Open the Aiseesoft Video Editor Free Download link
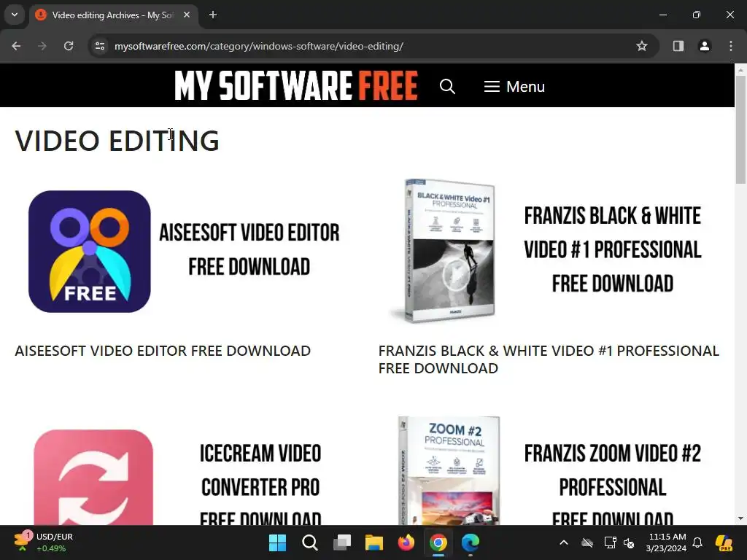The image size is (747, 560). [163, 351]
